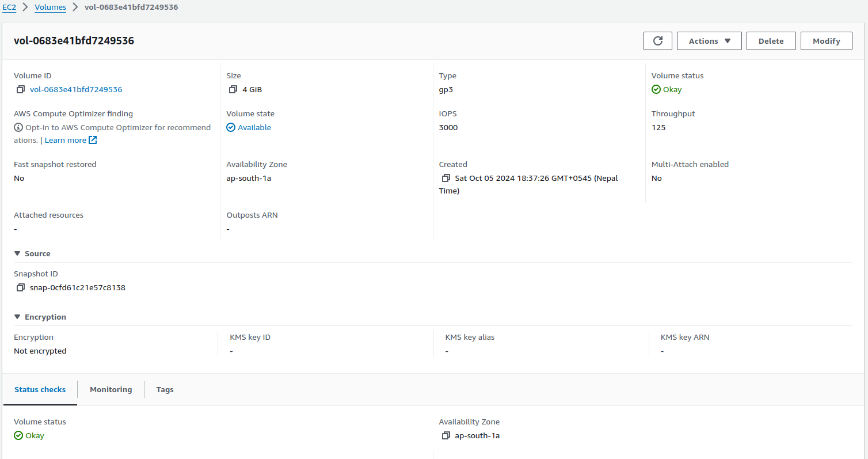Copy the Snapshot ID
This screenshot has height=459, width=868.
point(21,288)
